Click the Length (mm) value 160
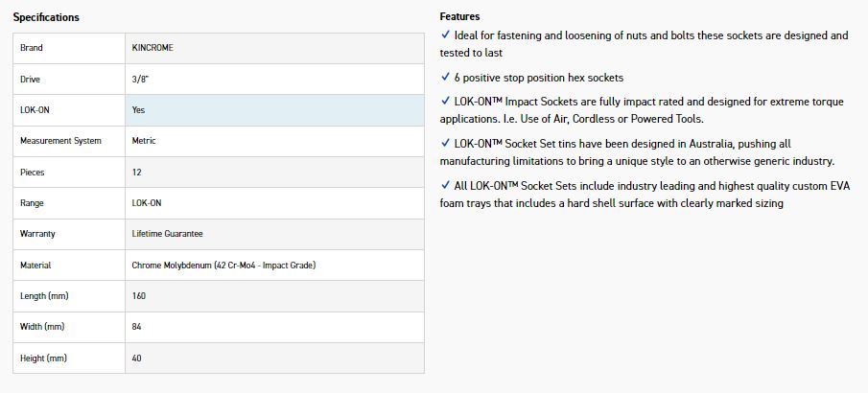 139,296
